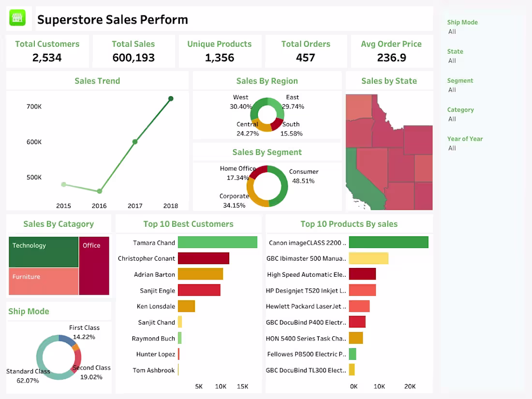Click the GBC Ibimaster 500 yellow bar
The image size is (532, 399).
coord(369,258)
